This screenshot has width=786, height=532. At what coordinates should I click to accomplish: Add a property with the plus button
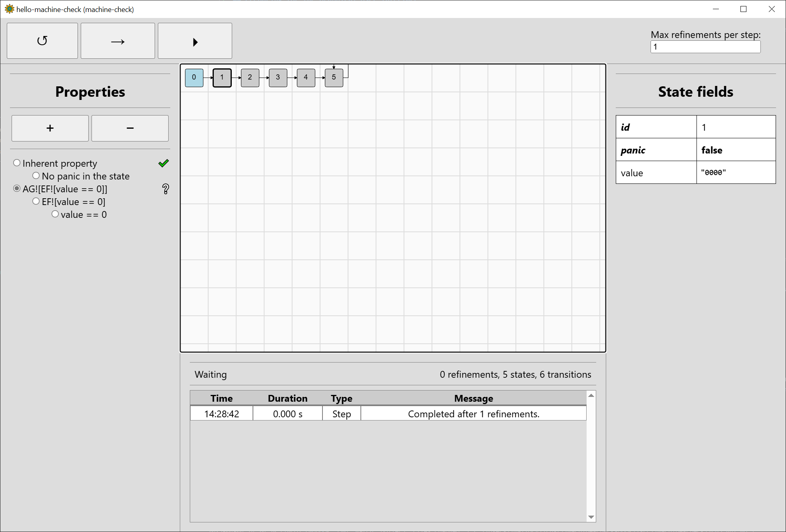pos(50,128)
